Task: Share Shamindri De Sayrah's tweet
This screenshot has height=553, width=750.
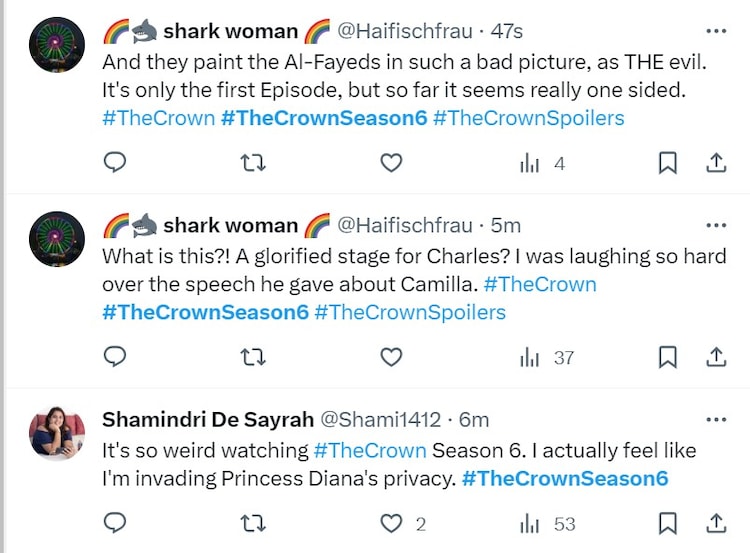Action: pyautogui.click(x=716, y=523)
